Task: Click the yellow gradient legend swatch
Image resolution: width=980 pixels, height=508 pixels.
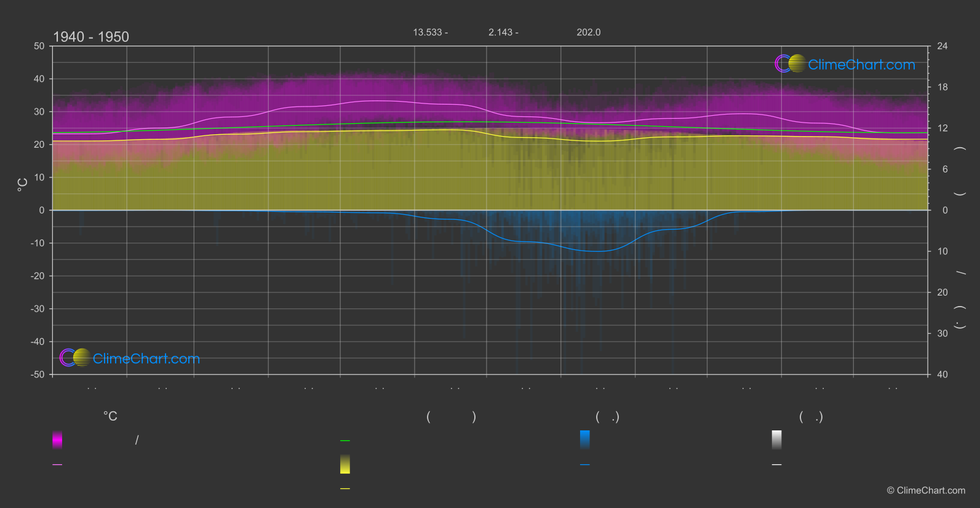Action: (345, 464)
